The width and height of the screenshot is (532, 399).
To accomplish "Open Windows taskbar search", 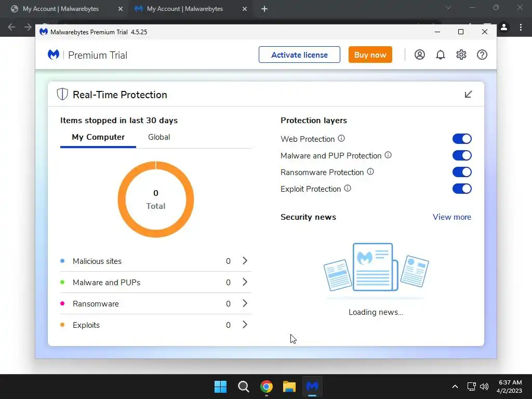I will 243,387.
